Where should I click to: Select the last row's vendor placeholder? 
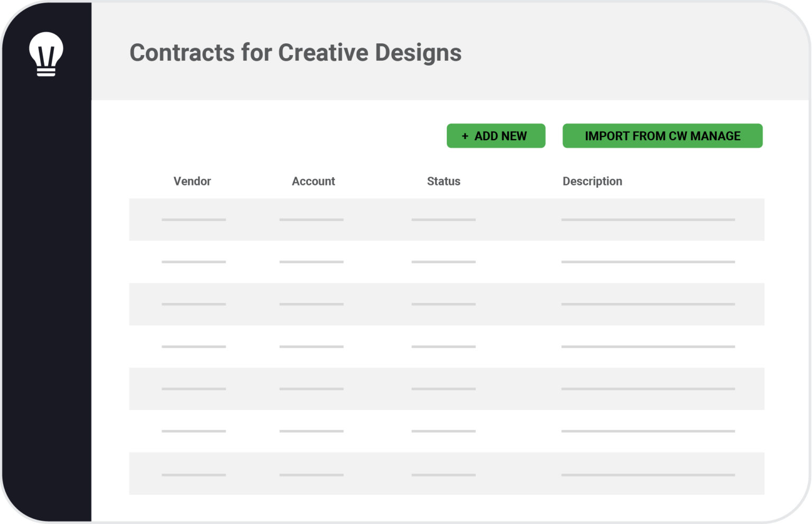(x=193, y=475)
